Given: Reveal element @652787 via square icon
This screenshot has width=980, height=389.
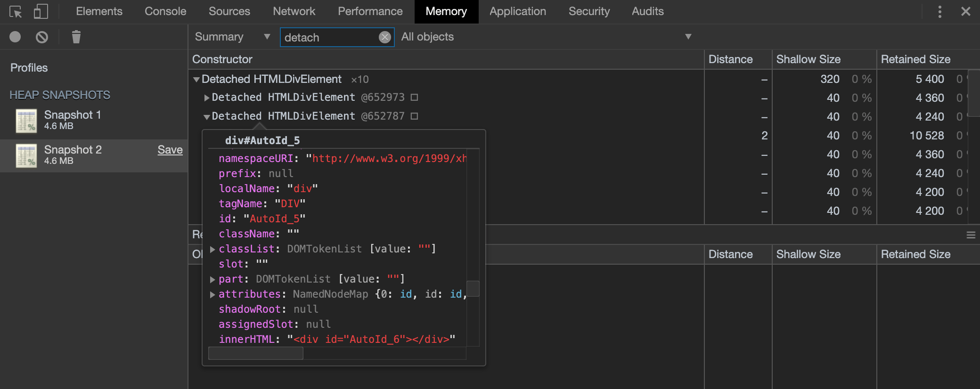Looking at the screenshot, I should coord(414,116).
